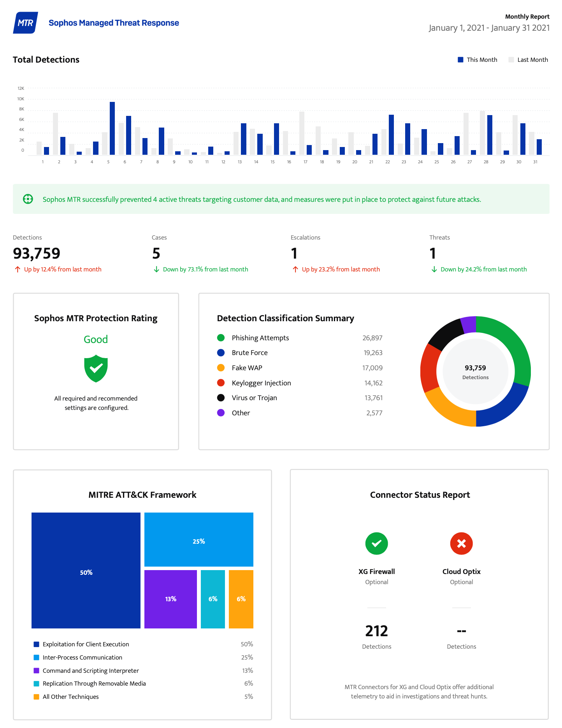This screenshot has height=728, width=562.
Task: Click the XG Firewall green check icon
Action: click(x=376, y=543)
